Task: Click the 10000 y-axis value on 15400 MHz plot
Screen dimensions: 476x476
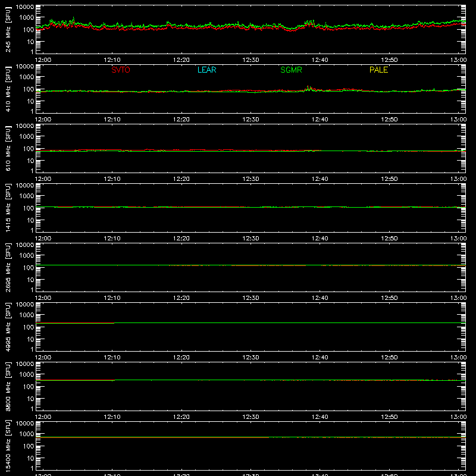Action: coord(25,424)
